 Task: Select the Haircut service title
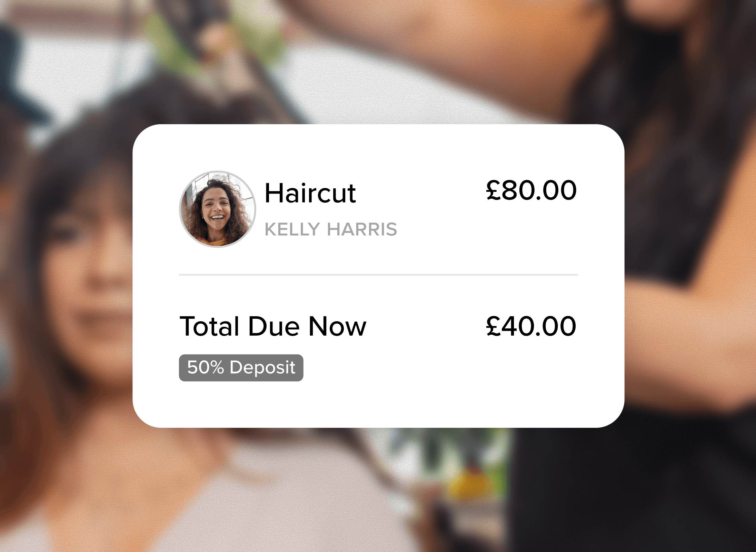(310, 193)
